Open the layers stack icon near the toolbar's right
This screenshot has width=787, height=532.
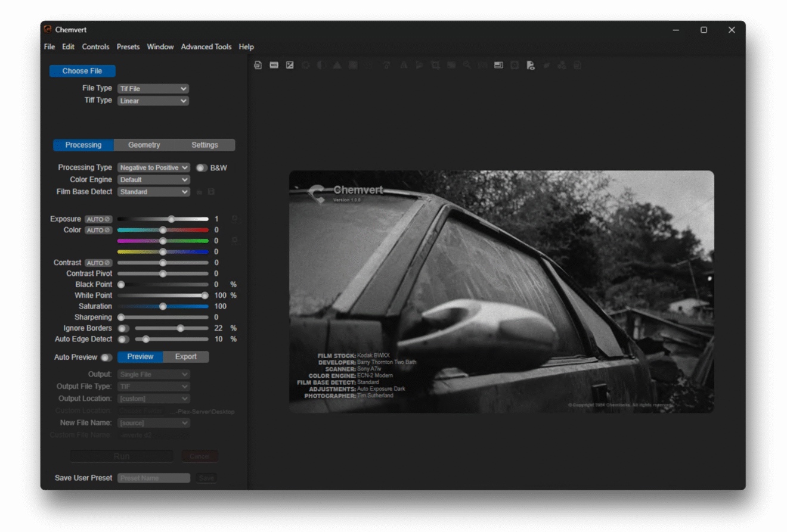coord(498,65)
